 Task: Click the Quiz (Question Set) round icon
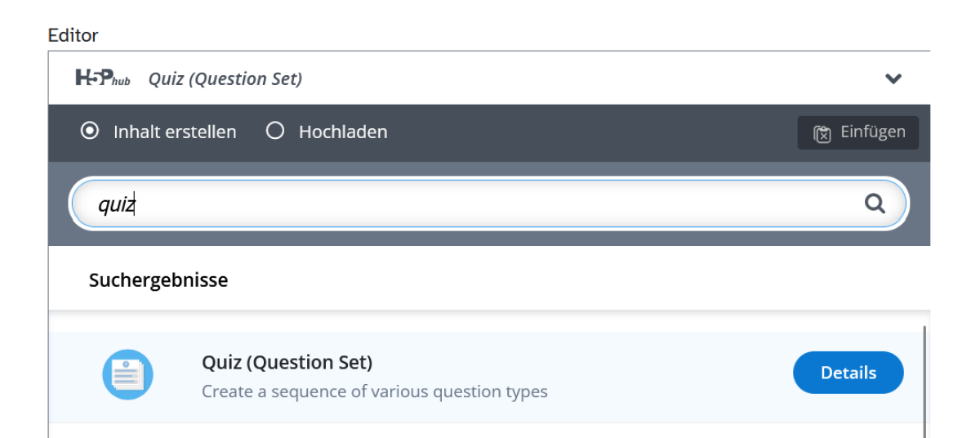pyautogui.click(x=127, y=375)
